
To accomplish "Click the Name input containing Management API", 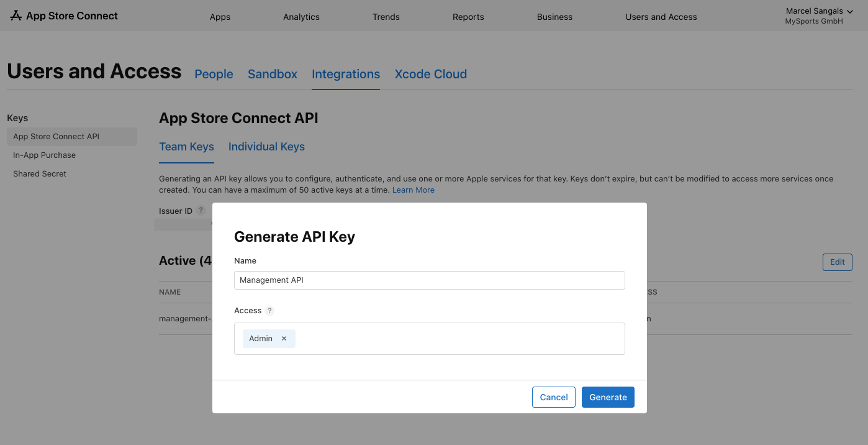I will [430, 280].
